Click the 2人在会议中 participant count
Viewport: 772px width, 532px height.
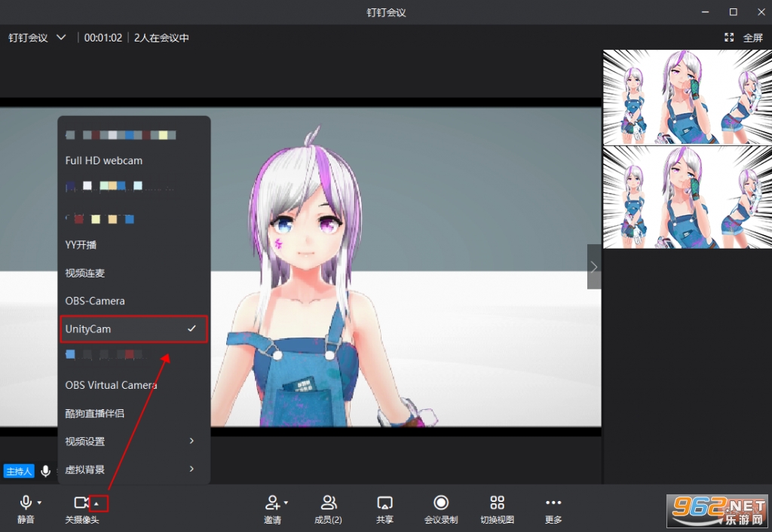click(x=161, y=38)
